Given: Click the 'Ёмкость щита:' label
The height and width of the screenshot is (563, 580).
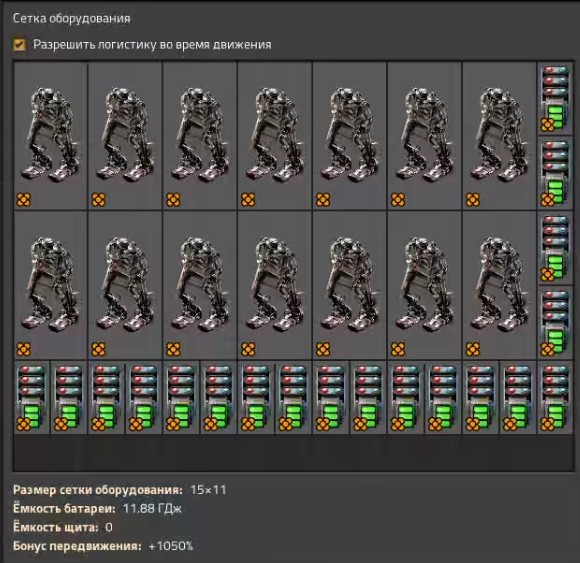Looking at the screenshot, I should [56, 527].
